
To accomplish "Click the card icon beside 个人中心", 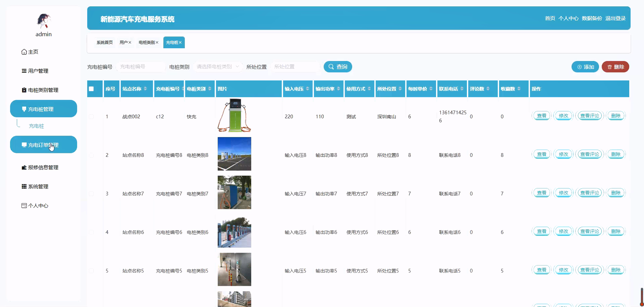I will pyautogui.click(x=24, y=206).
